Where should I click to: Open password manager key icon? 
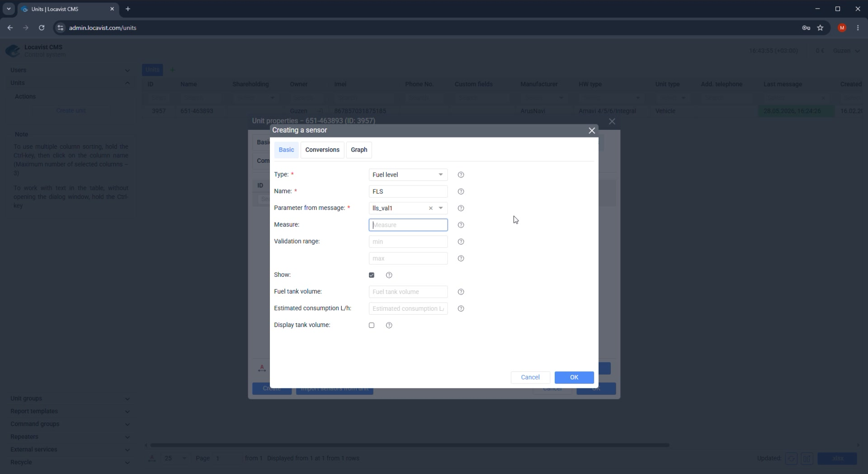(806, 28)
